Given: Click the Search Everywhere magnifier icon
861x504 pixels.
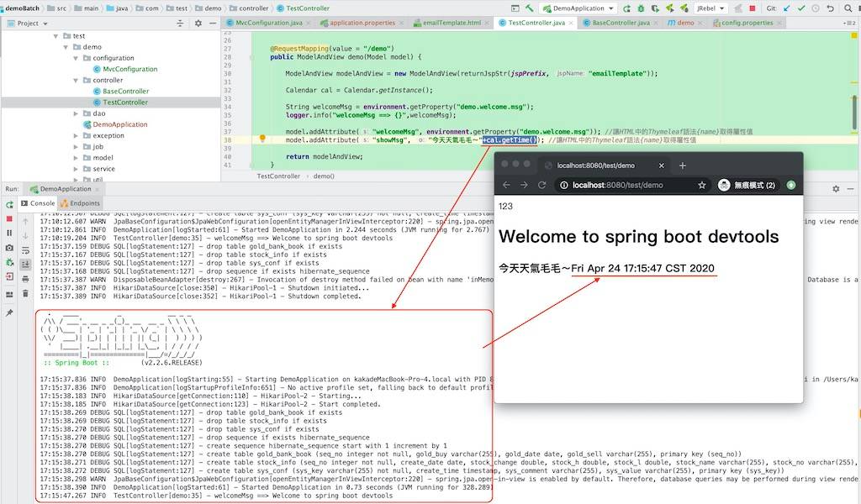Looking at the screenshot, I should 848,8.
